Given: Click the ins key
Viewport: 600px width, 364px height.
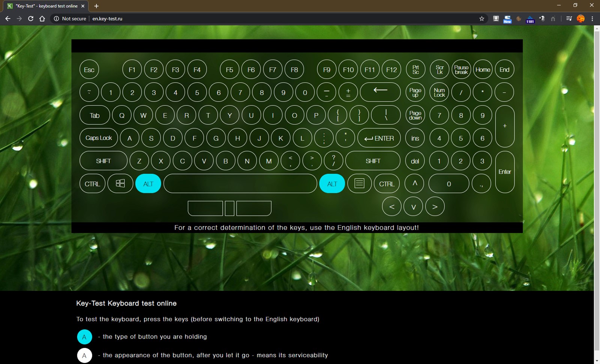Looking at the screenshot, I should point(415,138).
